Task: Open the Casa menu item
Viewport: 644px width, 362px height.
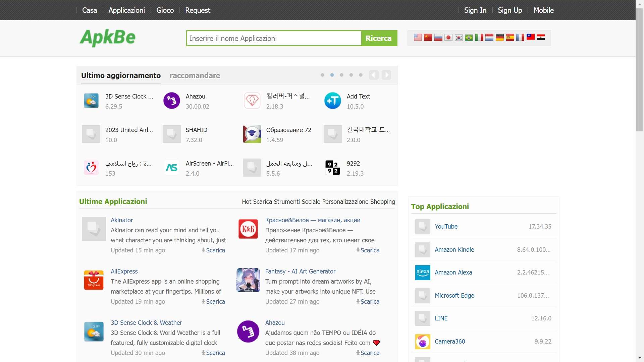Action: 90,10
